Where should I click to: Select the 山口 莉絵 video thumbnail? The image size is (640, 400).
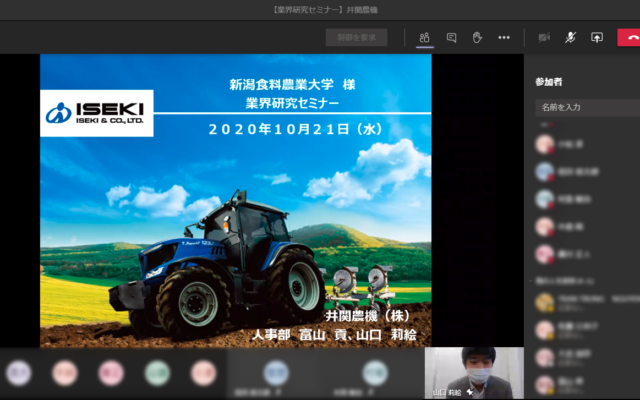(x=474, y=373)
